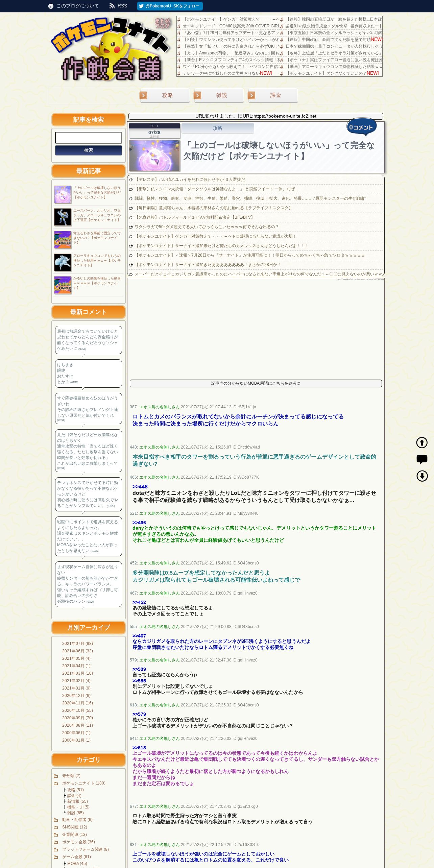Click the floating comment speech bubble icon

coord(422,459)
